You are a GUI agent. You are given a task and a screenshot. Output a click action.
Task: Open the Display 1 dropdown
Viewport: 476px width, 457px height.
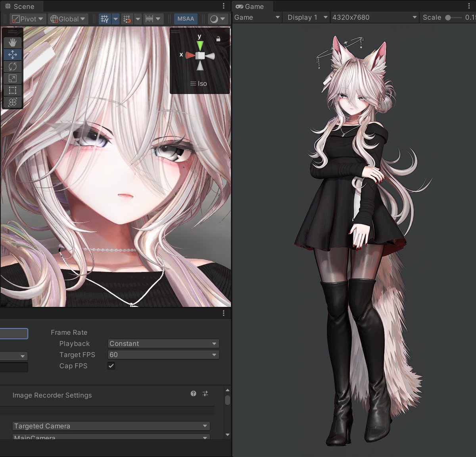click(x=307, y=17)
